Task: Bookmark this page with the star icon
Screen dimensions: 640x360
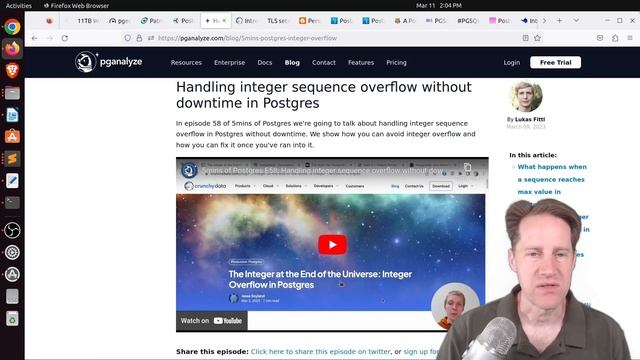Action: click(538, 38)
